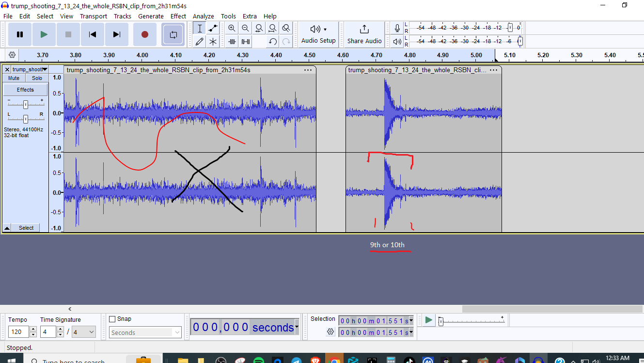Click the playback meter speaker icon
This screenshot has width=644, height=363.
click(x=397, y=41)
